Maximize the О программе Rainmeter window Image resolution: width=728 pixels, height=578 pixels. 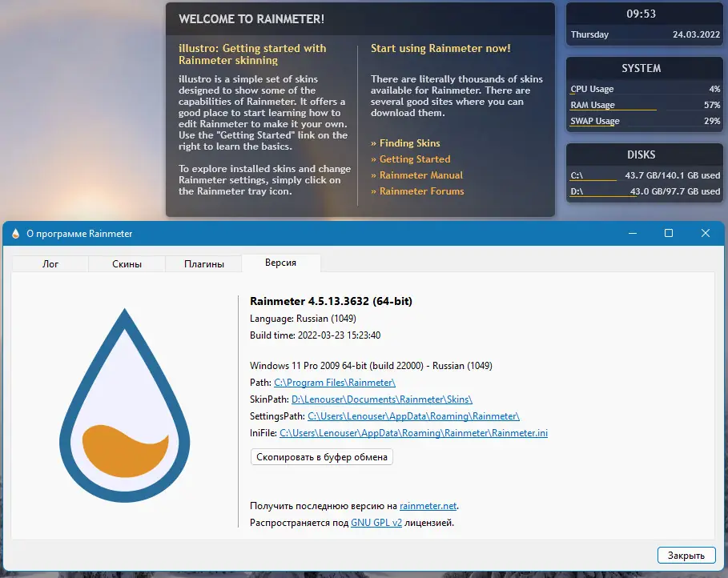(669, 233)
